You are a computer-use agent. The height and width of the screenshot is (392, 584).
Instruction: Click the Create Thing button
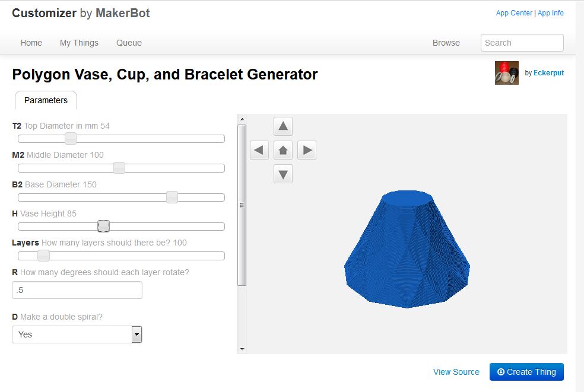526,372
